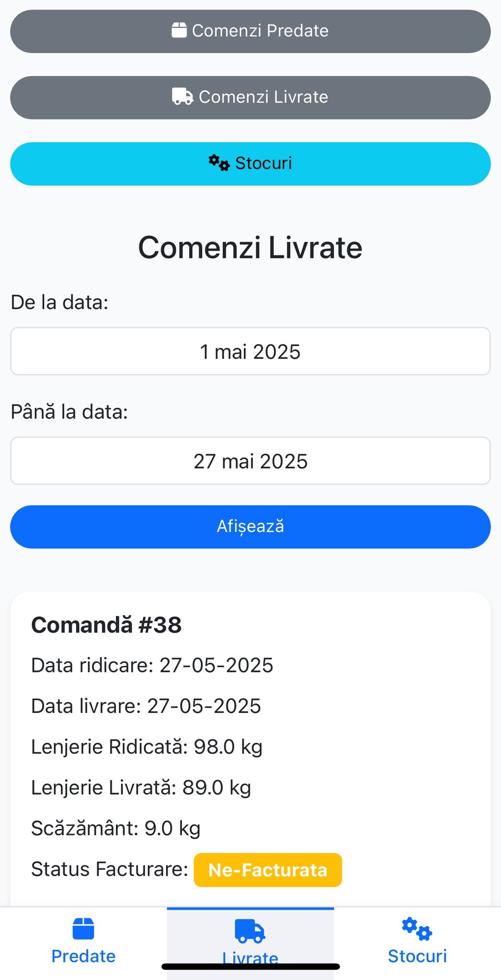Switch to Predate tab label at bottom
The image size is (501, 980).
[x=83, y=956]
